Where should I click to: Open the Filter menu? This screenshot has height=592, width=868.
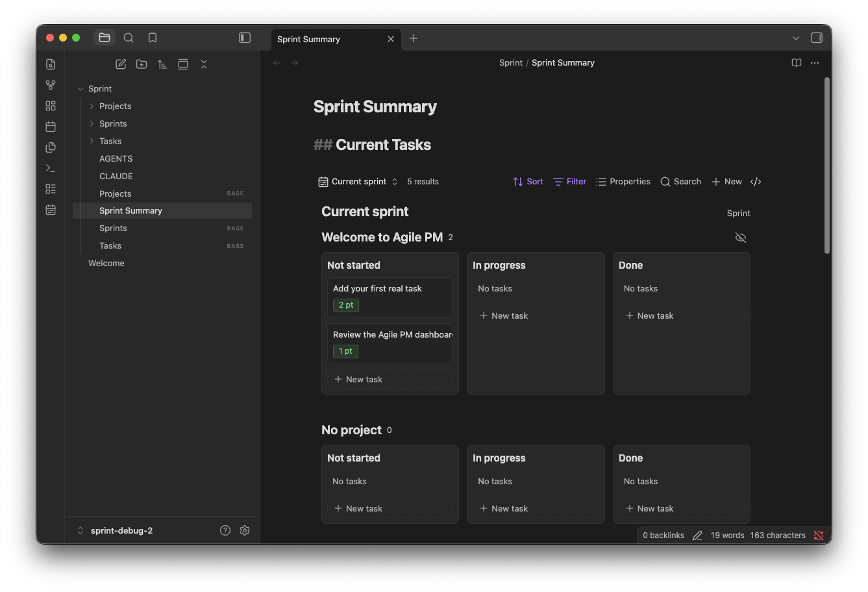click(x=569, y=182)
